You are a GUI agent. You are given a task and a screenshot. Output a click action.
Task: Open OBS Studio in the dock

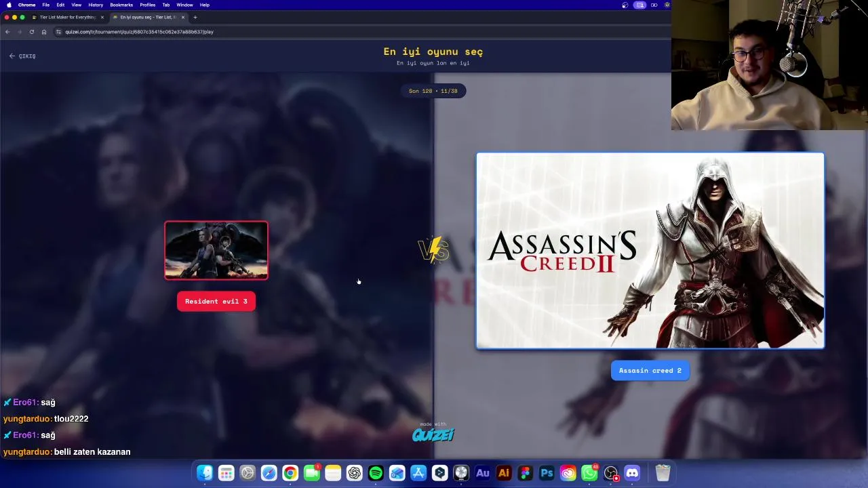click(611, 472)
